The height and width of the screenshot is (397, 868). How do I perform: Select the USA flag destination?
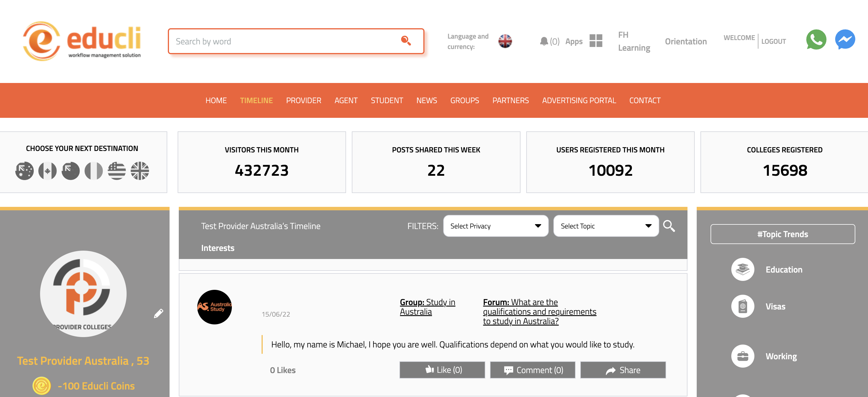tap(117, 171)
